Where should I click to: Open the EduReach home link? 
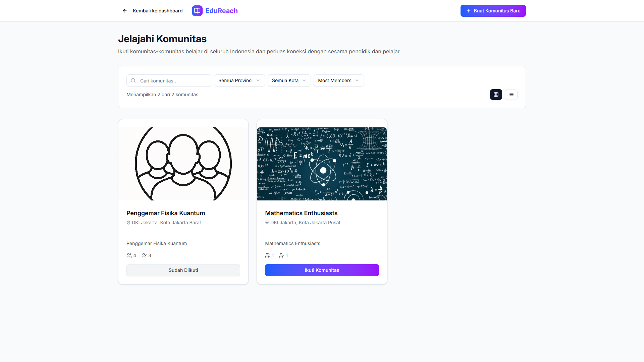[221, 11]
